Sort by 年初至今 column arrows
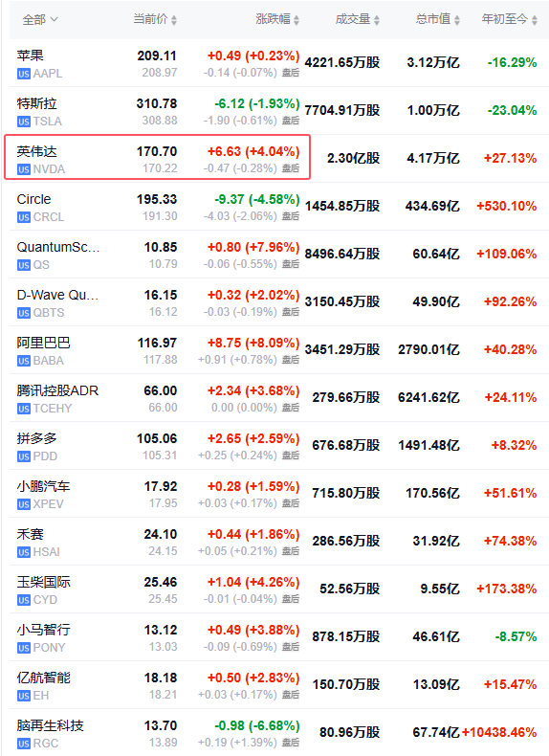This screenshot has width=549, height=756. [x=535, y=20]
